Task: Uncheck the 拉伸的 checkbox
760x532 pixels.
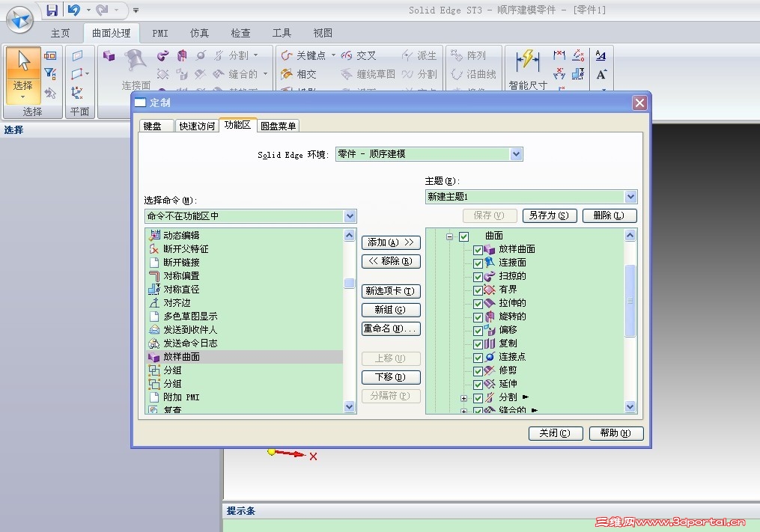Action: point(478,304)
